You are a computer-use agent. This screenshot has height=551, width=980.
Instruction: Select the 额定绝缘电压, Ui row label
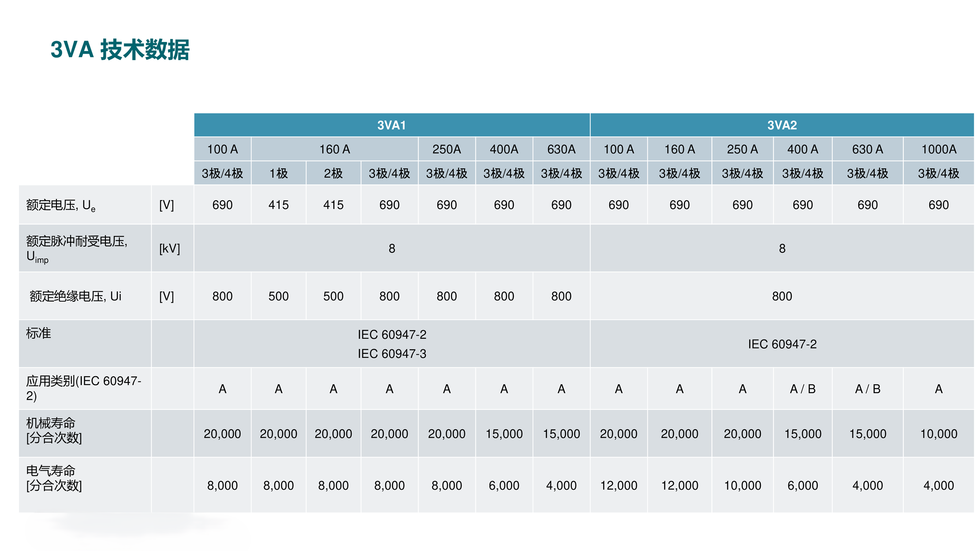coord(75,296)
